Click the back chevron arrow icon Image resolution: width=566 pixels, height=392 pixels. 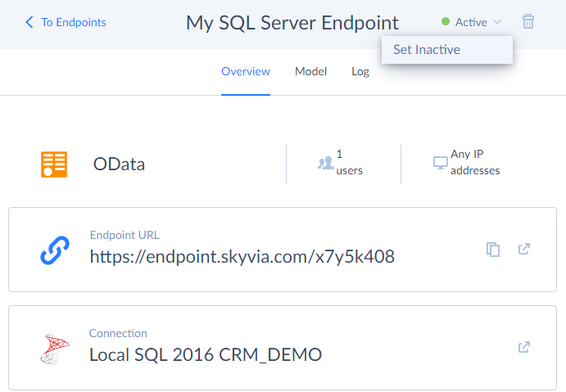[x=29, y=22]
